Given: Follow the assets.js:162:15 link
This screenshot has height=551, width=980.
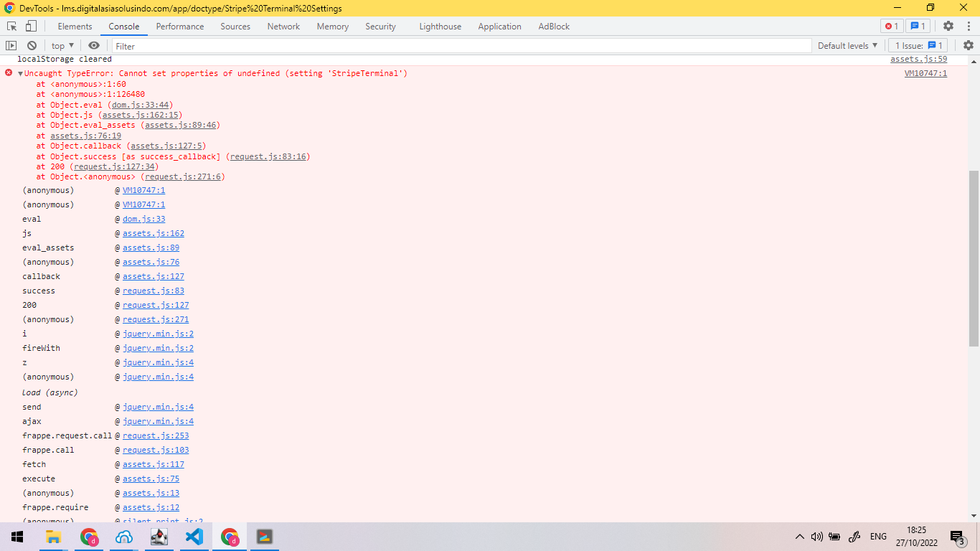Looking at the screenshot, I should click(140, 115).
